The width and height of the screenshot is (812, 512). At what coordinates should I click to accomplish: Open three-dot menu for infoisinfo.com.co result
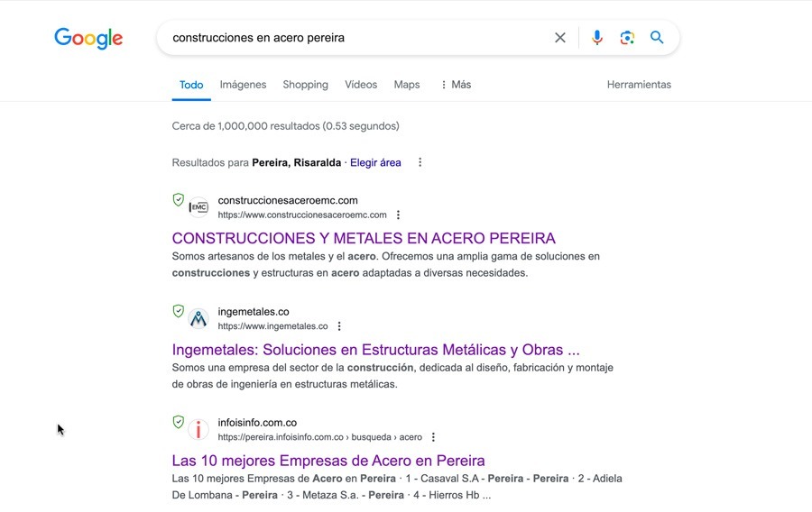433,437
